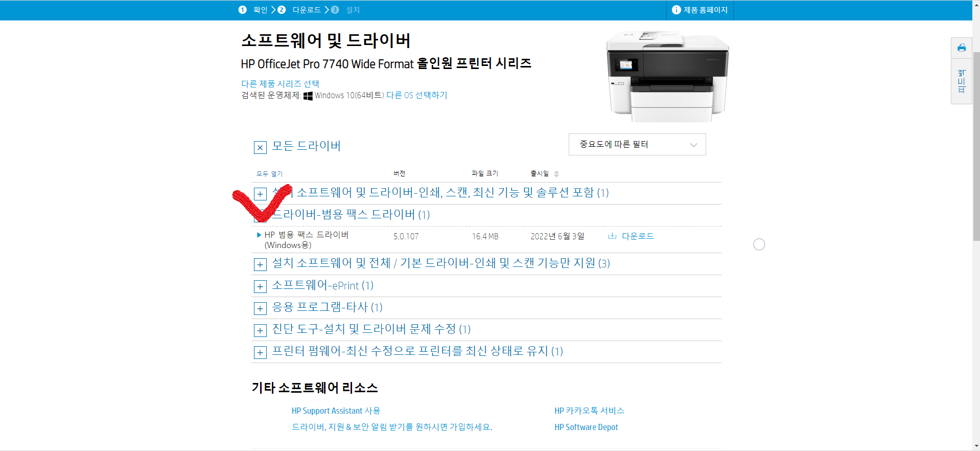The width and height of the screenshot is (980, 451).
Task: Open HP 카카오톡 서비스 link
Action: click(589, 411)
